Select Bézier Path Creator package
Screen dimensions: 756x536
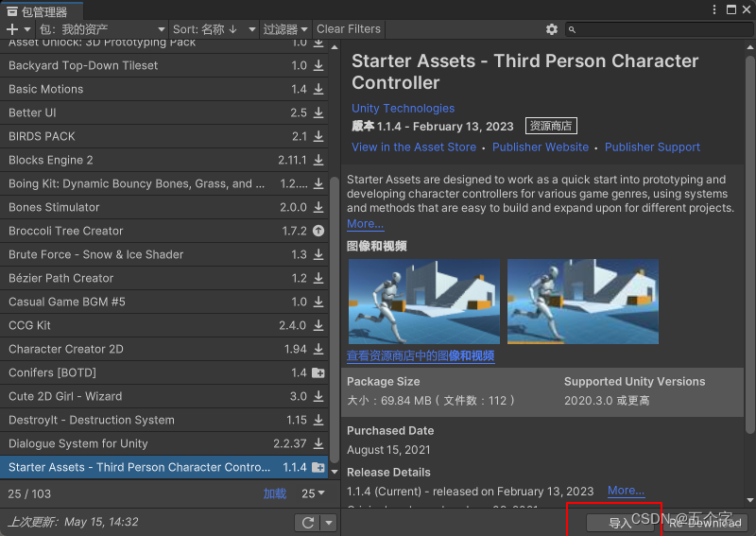click(x=163, y=278)
